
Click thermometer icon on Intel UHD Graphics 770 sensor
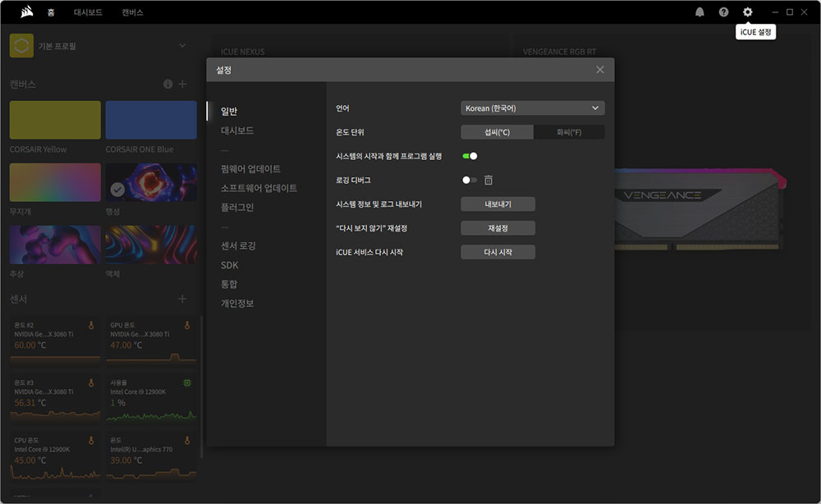[x=187, y=441]
